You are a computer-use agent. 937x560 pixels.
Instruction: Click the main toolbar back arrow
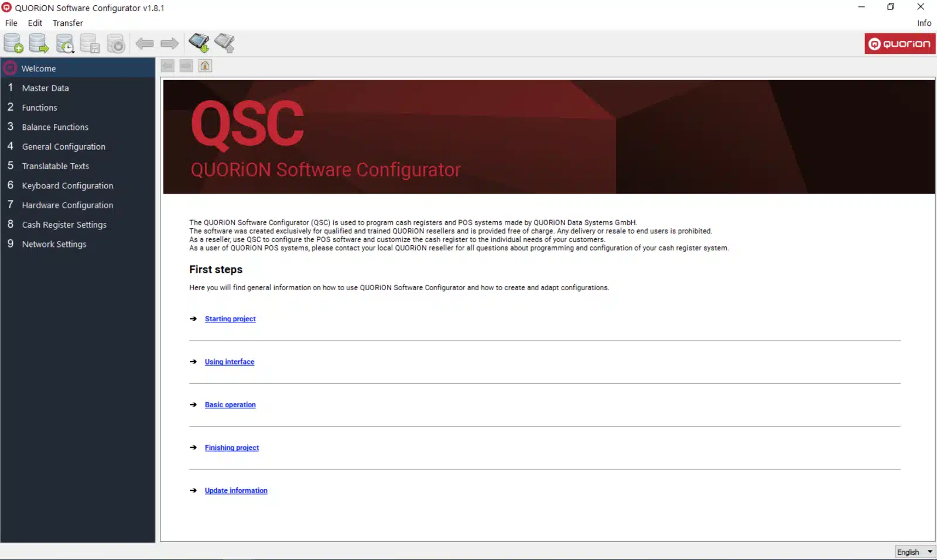(x=144, y=43)
